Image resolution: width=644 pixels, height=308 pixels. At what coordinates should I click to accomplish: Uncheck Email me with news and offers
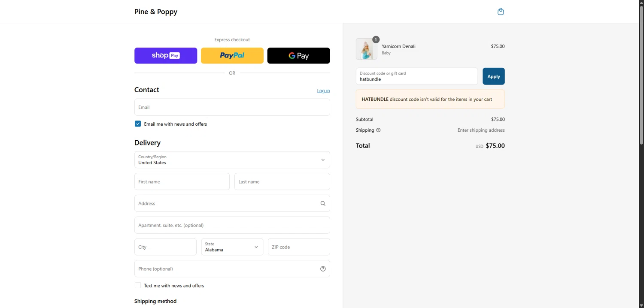tap(138, 124)
